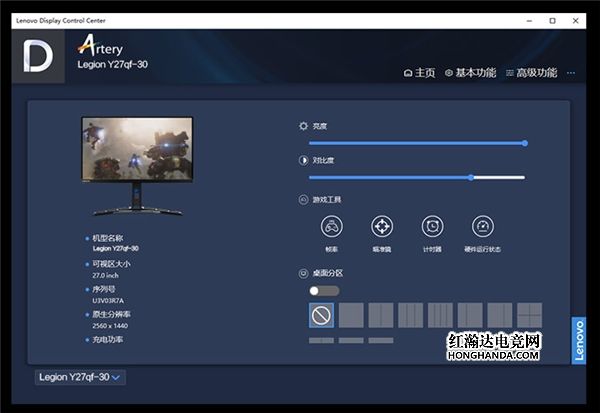Screen dimensions: 600x413
Task: Click the 亮度 brightness sun icon
Action: tap(304, 126)
